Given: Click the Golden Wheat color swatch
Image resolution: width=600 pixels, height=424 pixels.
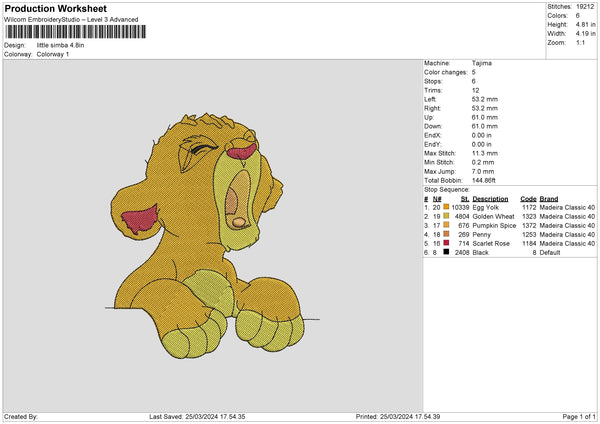Looking at the screenshot, I should (446, 216).
